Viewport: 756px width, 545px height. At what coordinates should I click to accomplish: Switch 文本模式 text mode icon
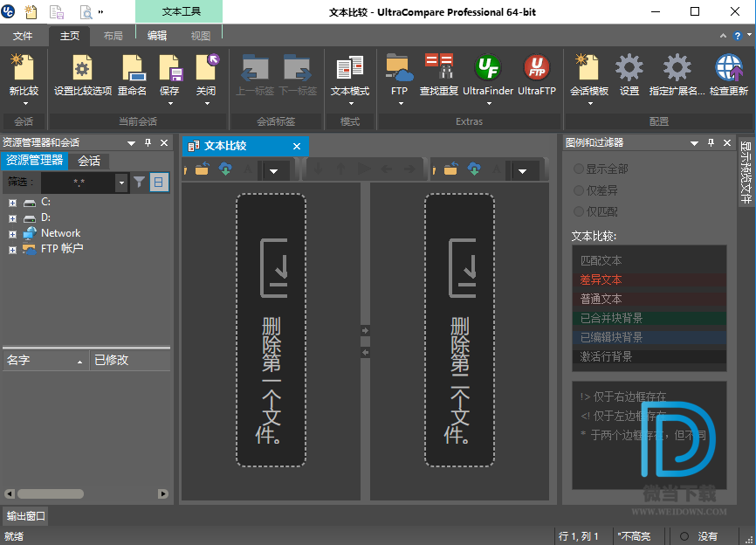(349, 67)
